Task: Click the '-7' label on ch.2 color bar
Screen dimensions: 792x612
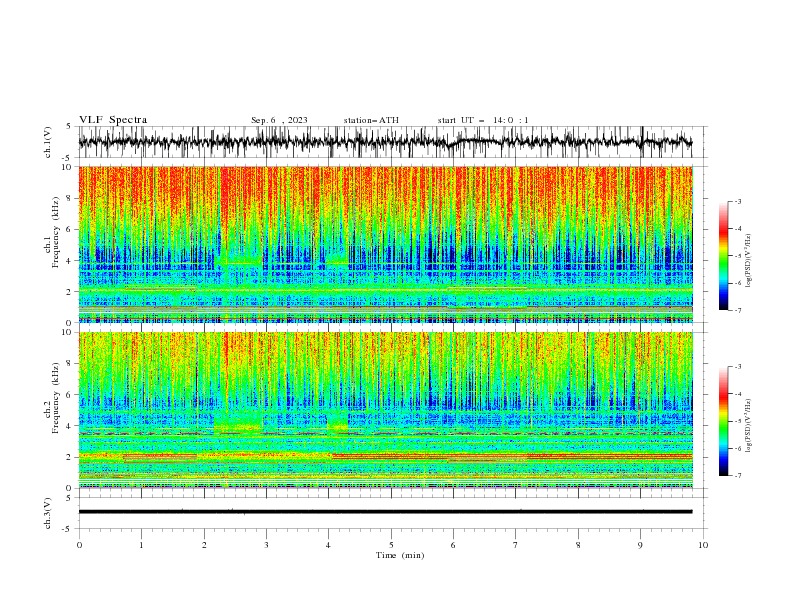Action: click(x=738, y=476)
